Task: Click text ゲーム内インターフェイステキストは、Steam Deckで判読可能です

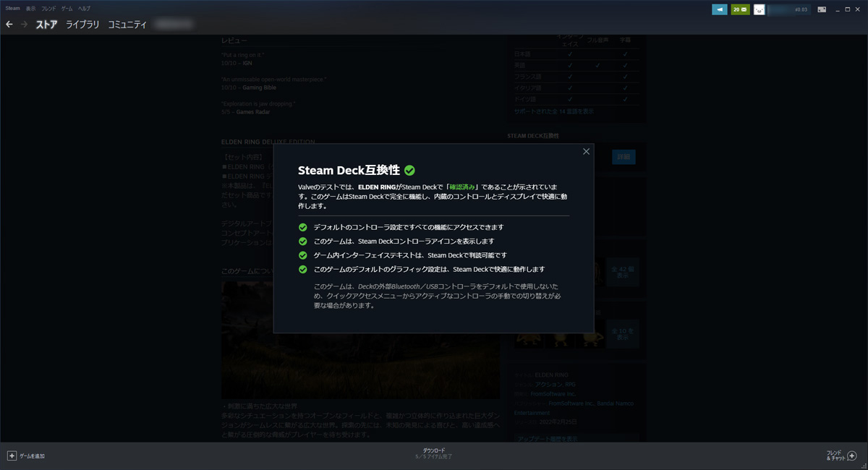Action: click(410, 255)
